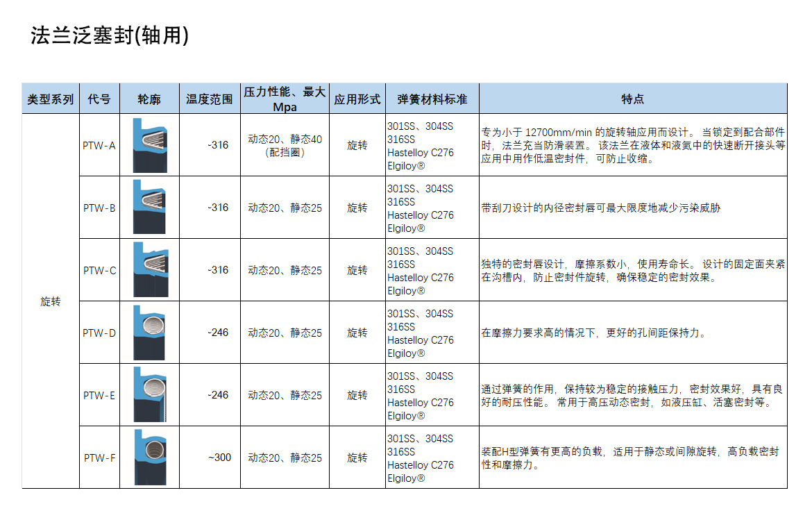Select the PTW-F code cell

(99, 458)
